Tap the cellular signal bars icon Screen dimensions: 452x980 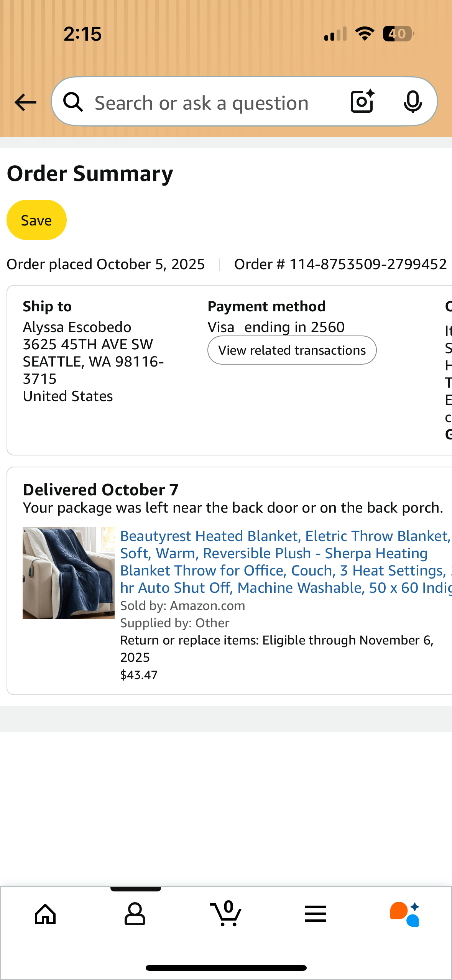point(335,34)
